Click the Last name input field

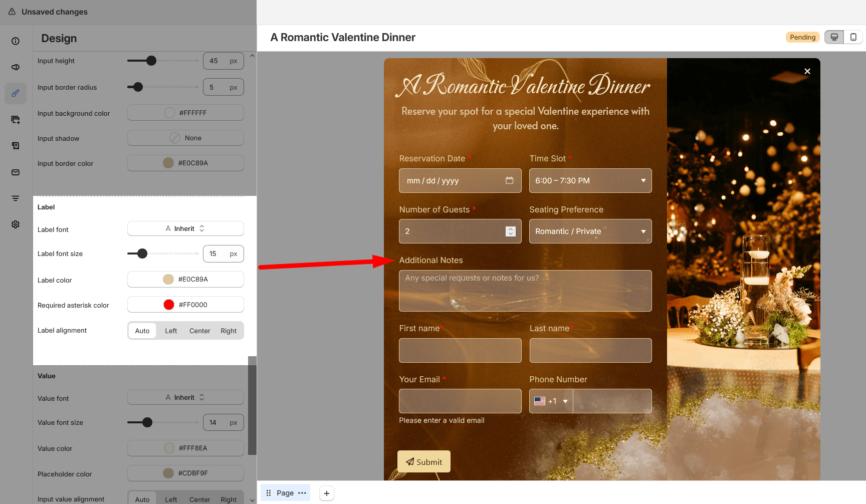point(590,350)
